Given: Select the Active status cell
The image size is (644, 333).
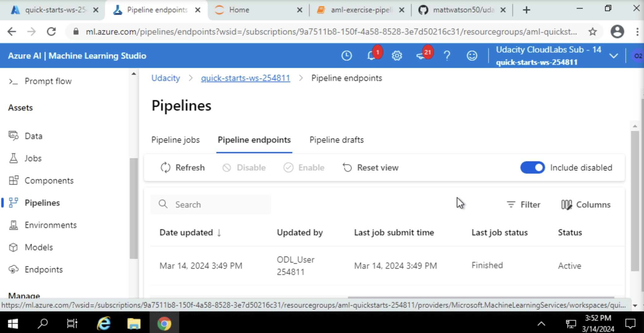Looking at the screenshot, I should click(570, 266).
